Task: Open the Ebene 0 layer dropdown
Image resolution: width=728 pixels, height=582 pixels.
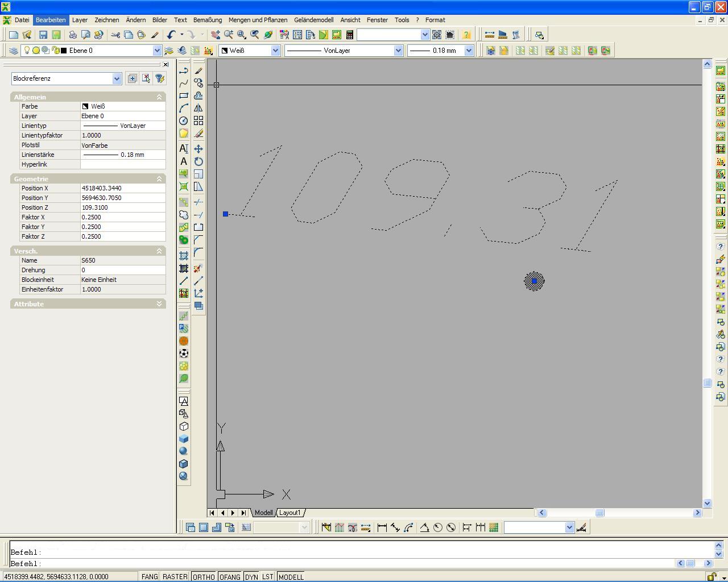Action: point(157,51)
